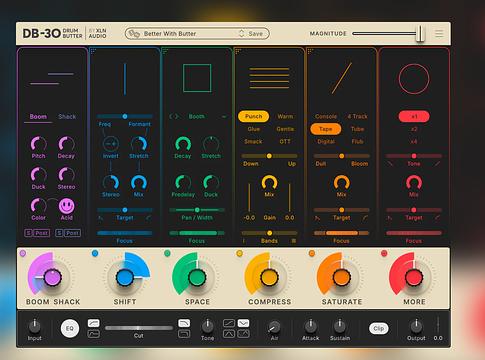Click the Down/Up slider in Compress panel
The image size is (485, 360).
(x=269, y=156)
